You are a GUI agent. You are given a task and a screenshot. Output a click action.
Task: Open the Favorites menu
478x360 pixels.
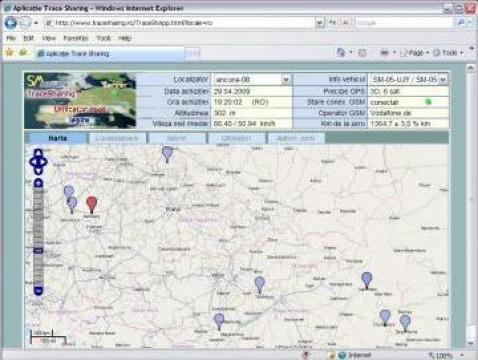click(76, 38)
